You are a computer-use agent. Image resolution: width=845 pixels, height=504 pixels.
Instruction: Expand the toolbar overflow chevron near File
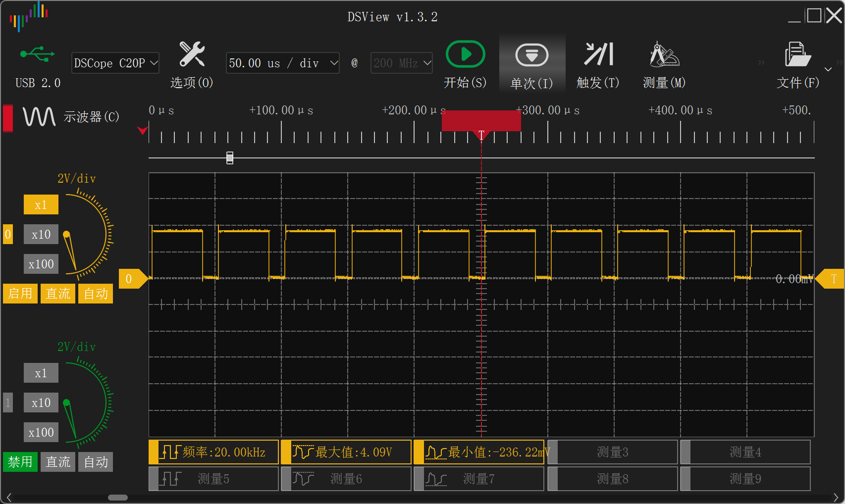[x=828, y=69]
